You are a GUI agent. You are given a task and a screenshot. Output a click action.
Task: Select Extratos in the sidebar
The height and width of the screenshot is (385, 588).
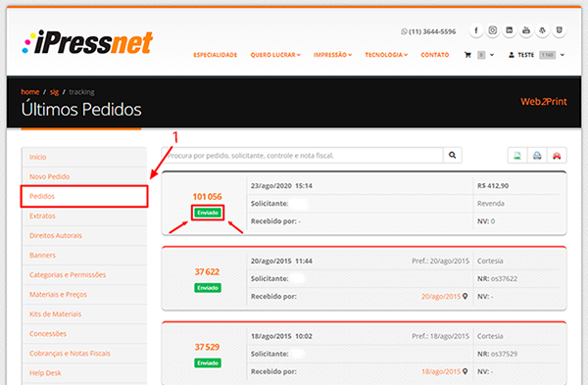pos(84,216)
